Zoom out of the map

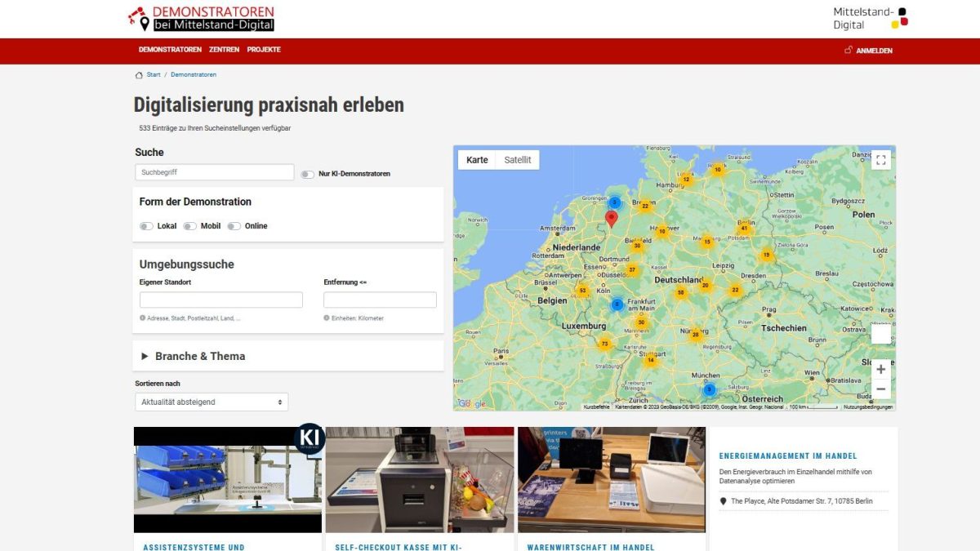pyautogui.click(x=880, y=389)
